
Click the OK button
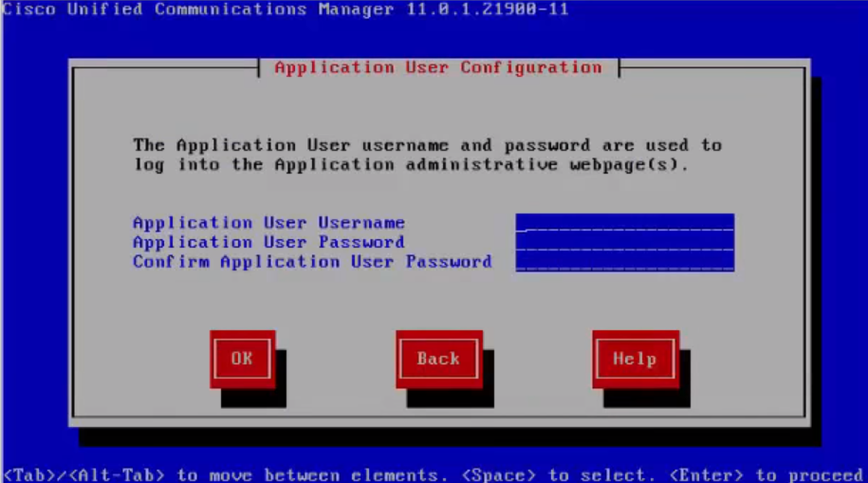click(x=243, y=359)
